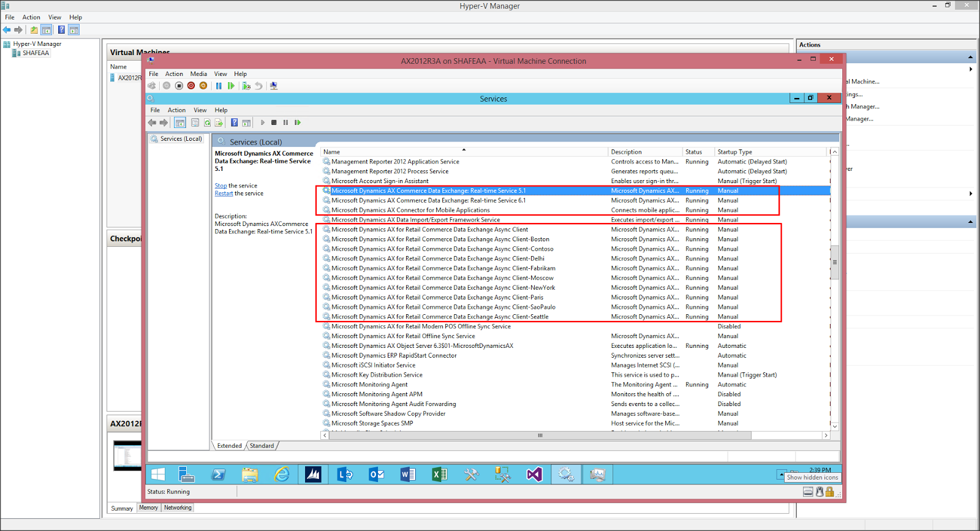
Task: Reset the virtual machine with green play icon
Action: tap(231, 86)
